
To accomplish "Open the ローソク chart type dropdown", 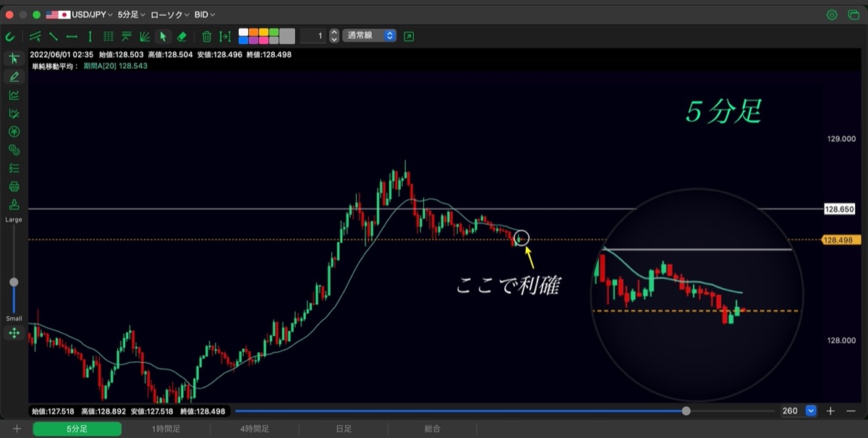I will [x=171, y=14].
